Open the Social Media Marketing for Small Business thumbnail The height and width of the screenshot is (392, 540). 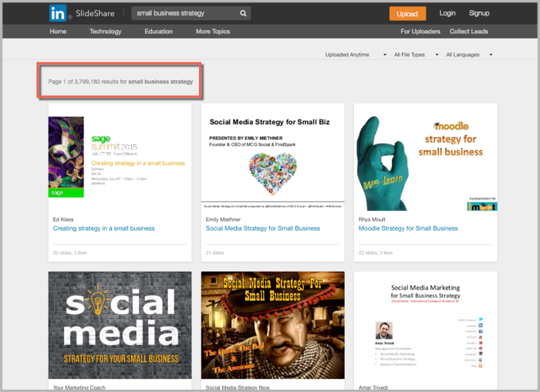426,325
